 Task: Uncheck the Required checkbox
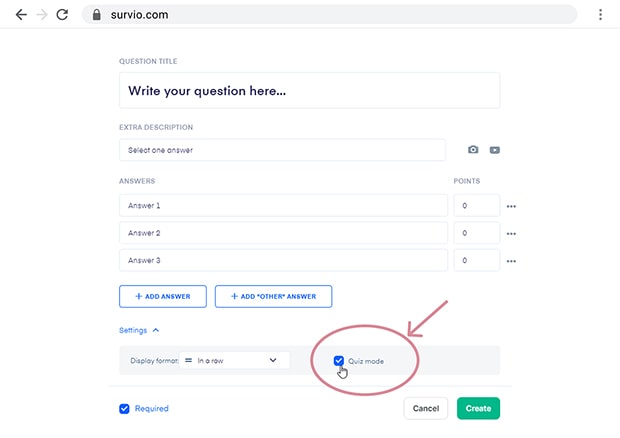coord(125,408)
